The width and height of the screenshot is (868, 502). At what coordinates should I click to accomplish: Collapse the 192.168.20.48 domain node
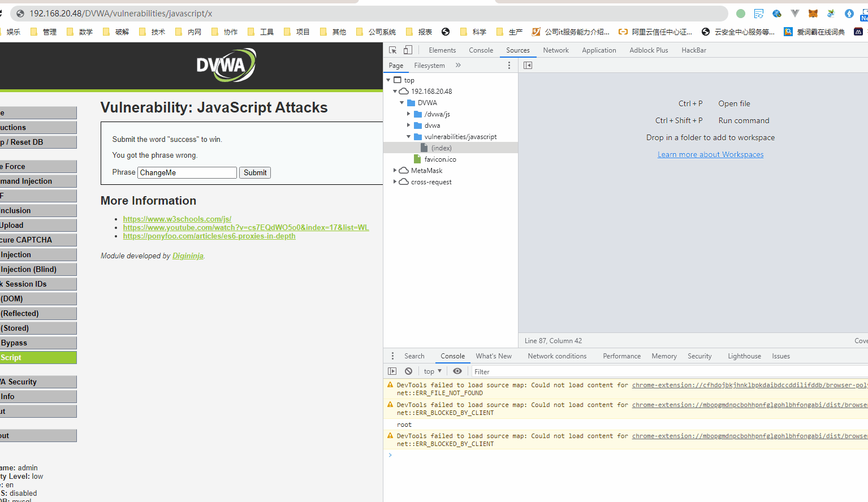click(395, 92)
